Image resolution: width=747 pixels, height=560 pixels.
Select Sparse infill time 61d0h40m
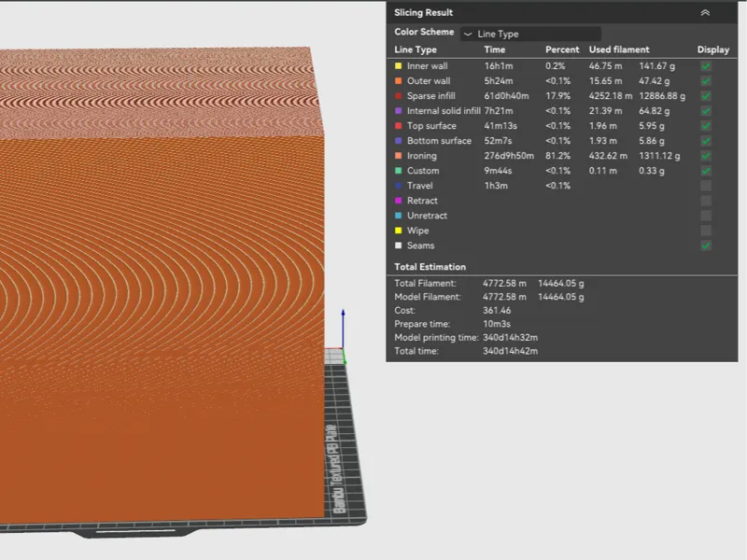pyautogui.click(x=506, y=96)
